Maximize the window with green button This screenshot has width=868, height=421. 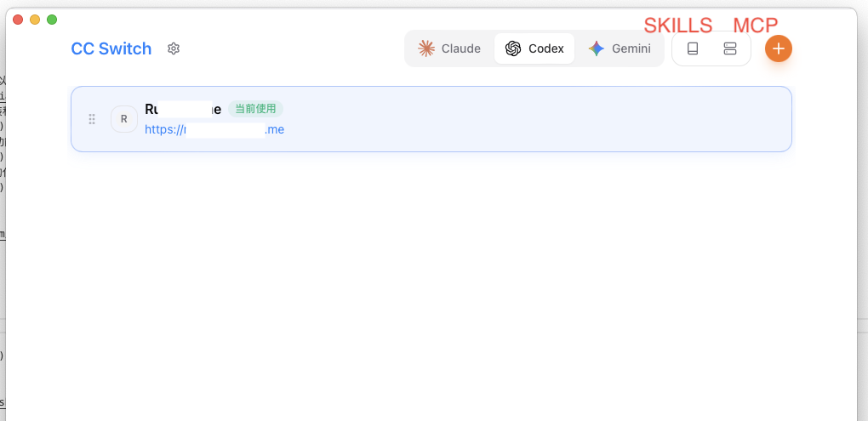pos(52,19)
